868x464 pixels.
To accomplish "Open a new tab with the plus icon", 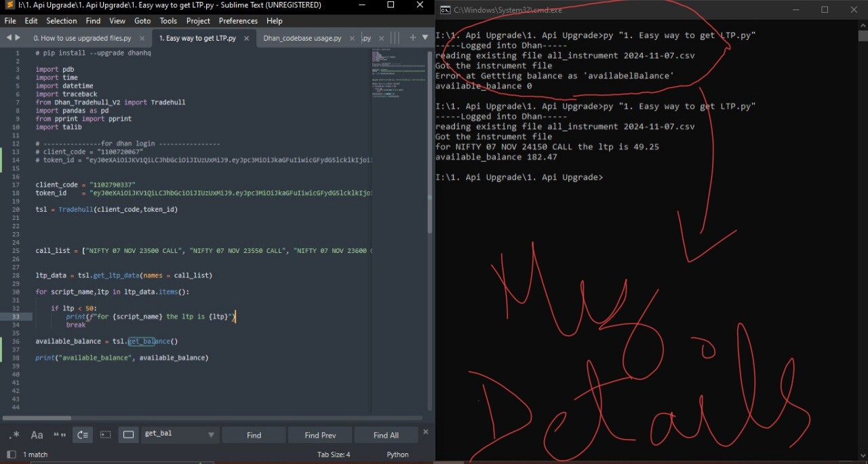I will (x=412, y=38).
